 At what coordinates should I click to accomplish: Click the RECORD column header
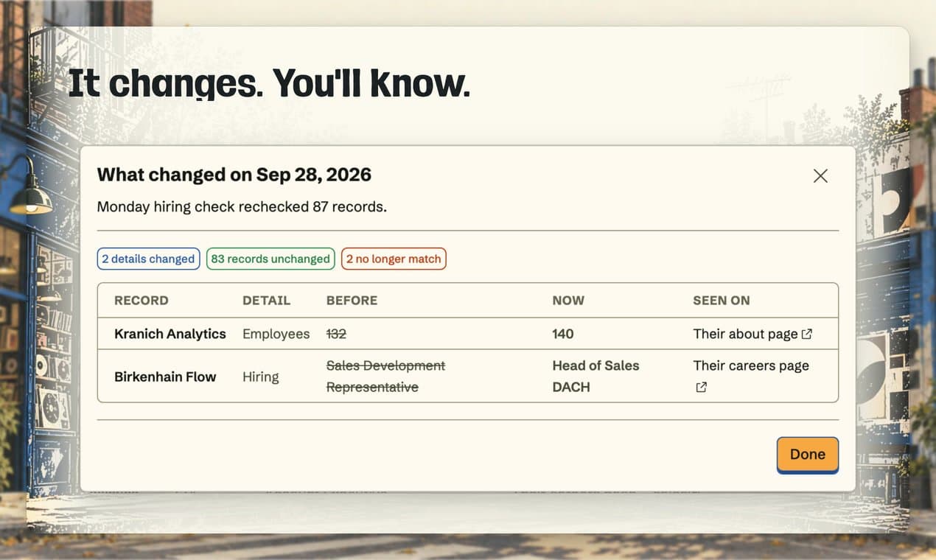pos(142,301)
